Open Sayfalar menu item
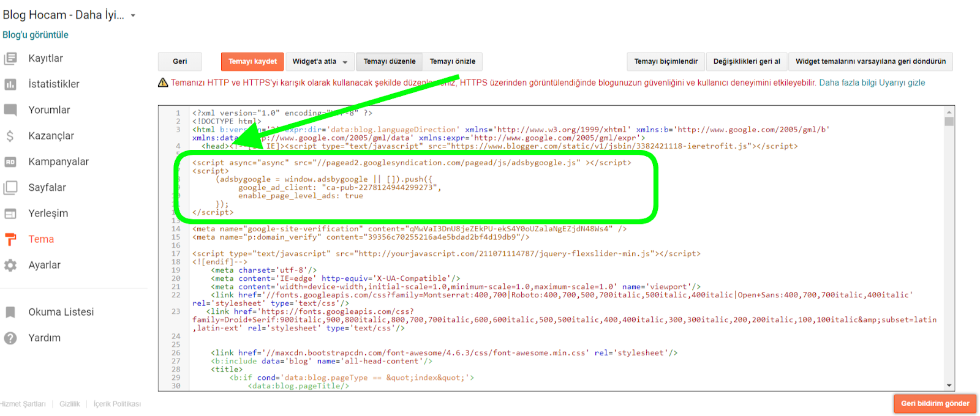The height and width of the screenshot is (416, 980). (47, 187)
